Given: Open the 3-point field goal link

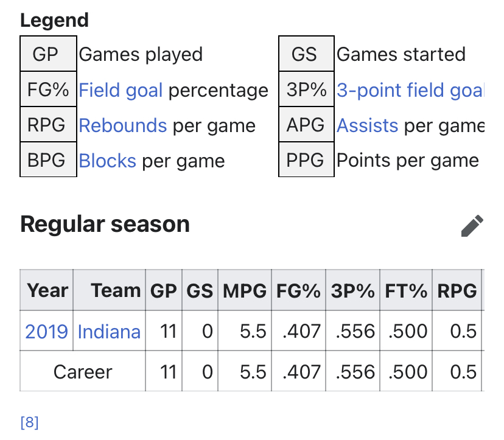Looking at the screenshot, I should [410, 90].
